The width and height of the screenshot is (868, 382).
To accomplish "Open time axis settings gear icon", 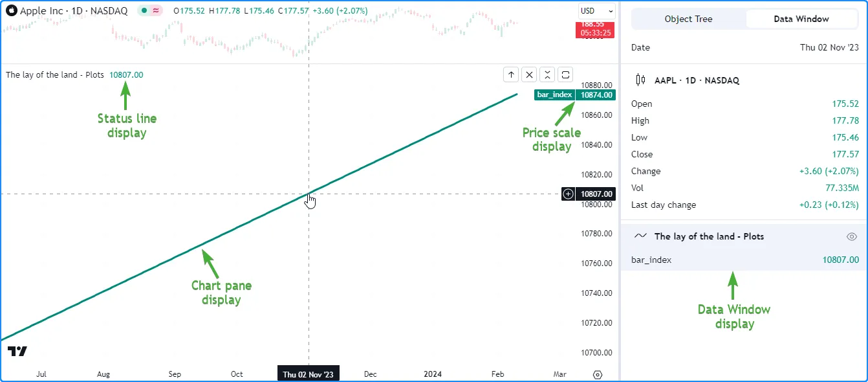I will pyautogui.click(x=598, y=374).
